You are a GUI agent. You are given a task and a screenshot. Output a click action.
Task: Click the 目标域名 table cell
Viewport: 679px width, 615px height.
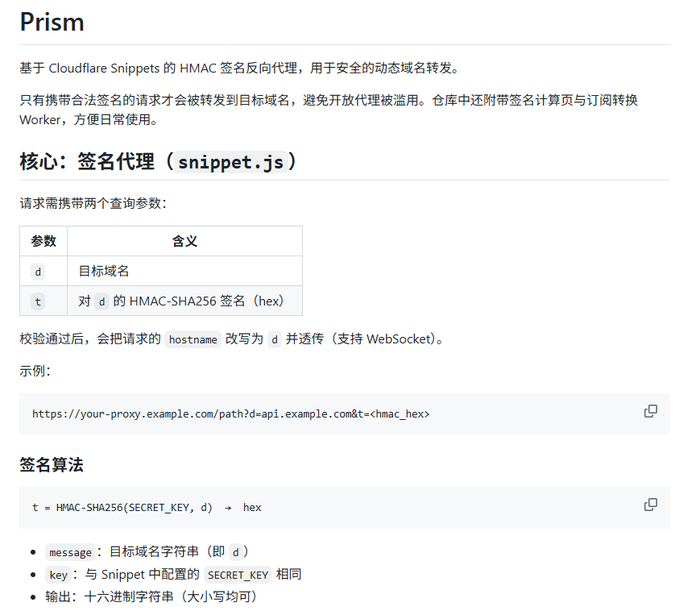click(x=185, y=271)
